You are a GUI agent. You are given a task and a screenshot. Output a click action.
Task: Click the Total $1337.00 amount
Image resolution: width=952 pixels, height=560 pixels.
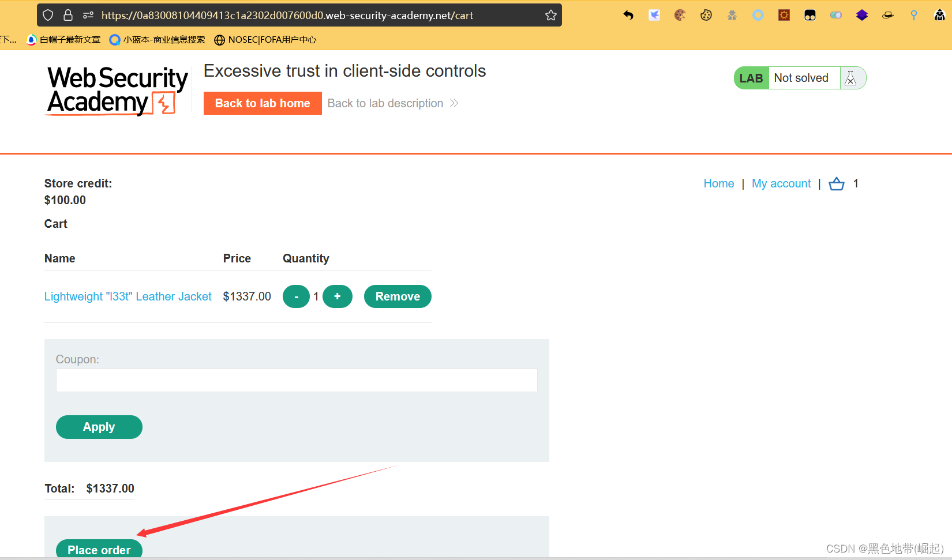tap(110, 488)
